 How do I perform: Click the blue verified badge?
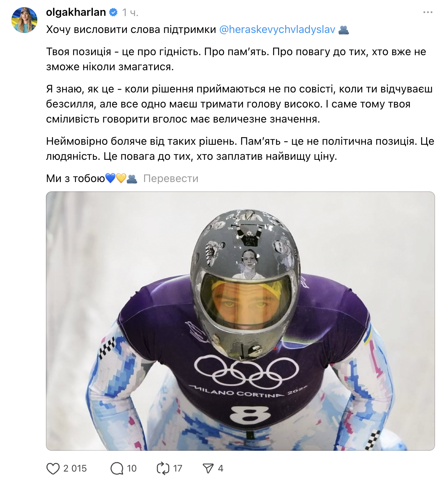coord(113,13)
